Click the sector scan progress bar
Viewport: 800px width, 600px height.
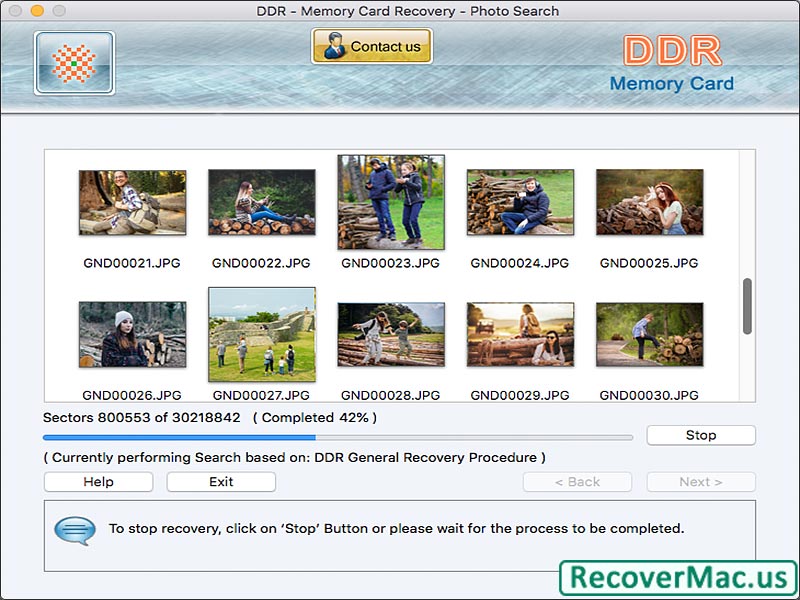[338, 437]
